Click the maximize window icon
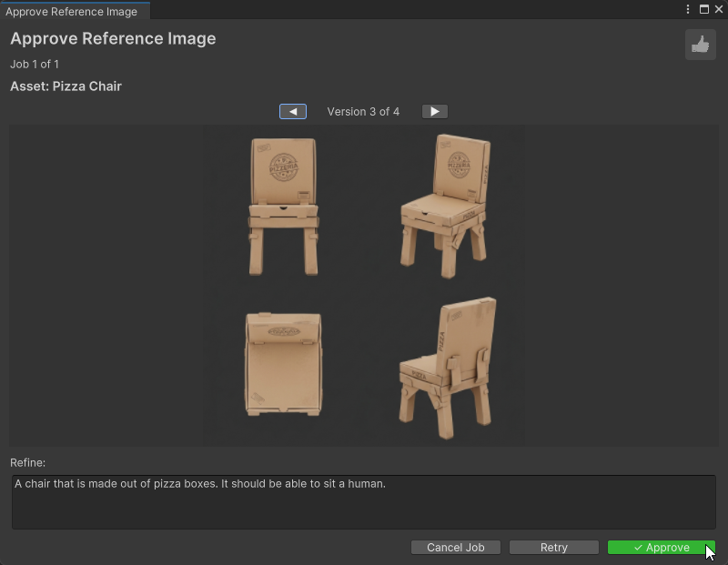Image resolution: width=728 pixels, height=565 pixels. coord(703,9)
